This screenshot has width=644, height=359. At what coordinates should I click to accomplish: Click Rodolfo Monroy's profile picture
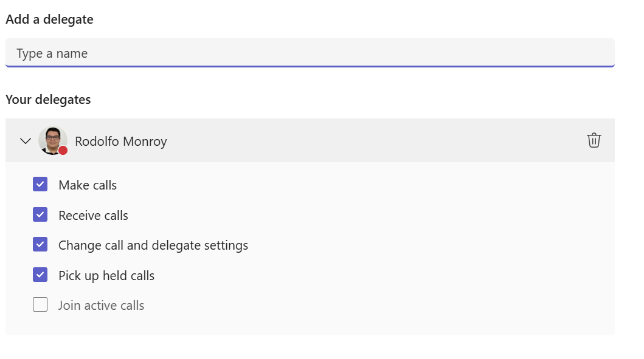point(52,140)
